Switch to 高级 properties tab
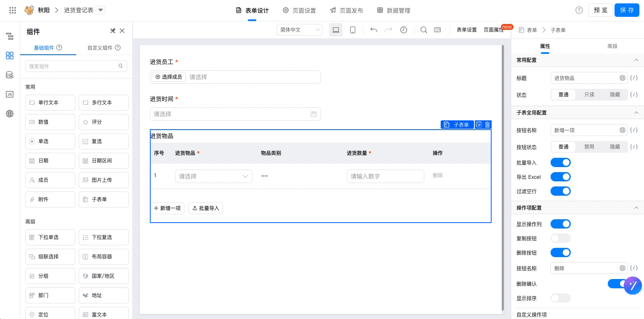The height and width of the screenshot is (319, 644). click(x=612, y=46)
